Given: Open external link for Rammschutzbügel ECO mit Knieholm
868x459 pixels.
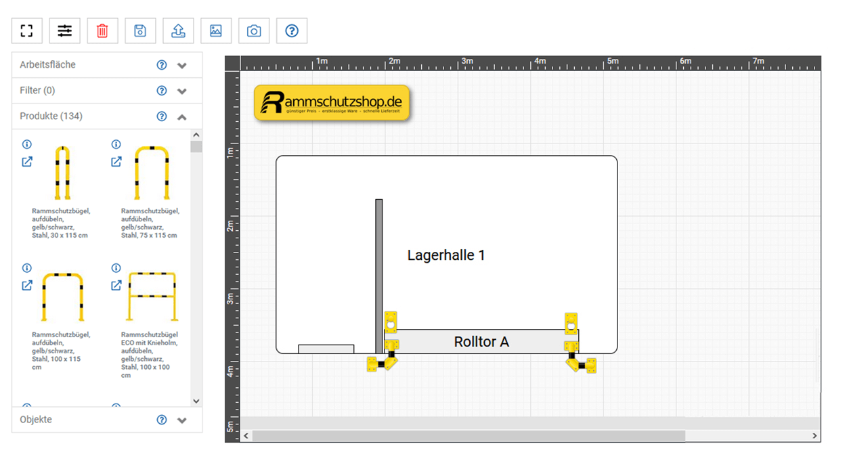Looking at the screenshot, I should coord(116,285).
